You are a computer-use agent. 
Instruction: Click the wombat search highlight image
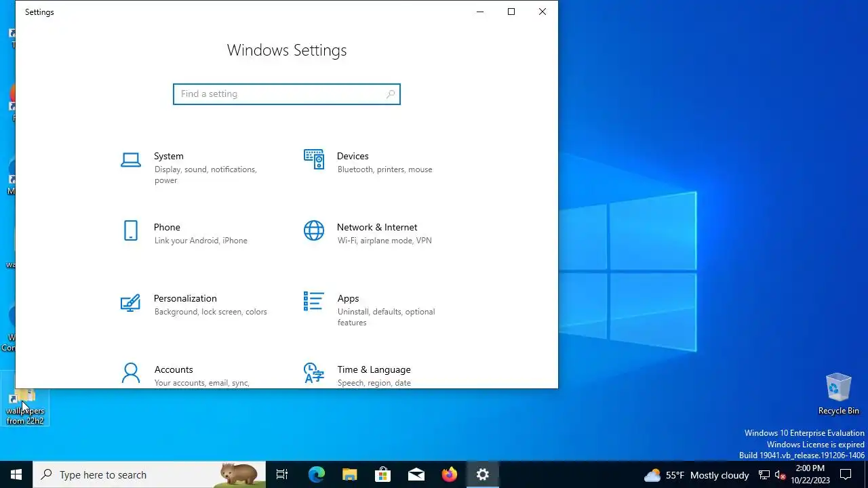[239, 474]
